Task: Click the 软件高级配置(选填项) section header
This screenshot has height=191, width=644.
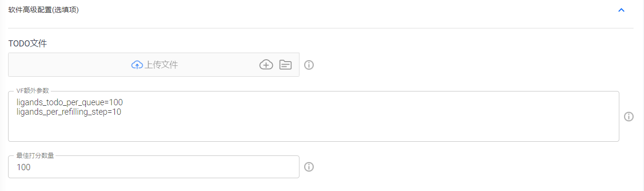Action: coord(44,10)
